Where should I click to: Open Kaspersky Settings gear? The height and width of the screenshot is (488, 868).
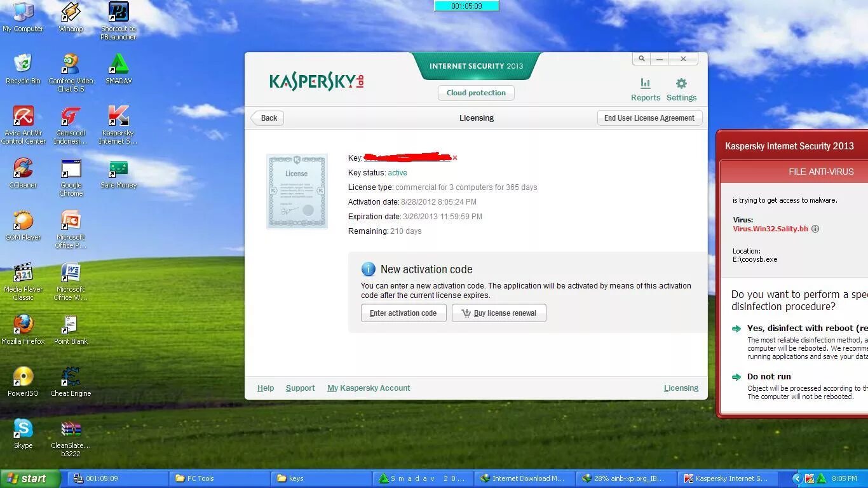tap(681, 90)
